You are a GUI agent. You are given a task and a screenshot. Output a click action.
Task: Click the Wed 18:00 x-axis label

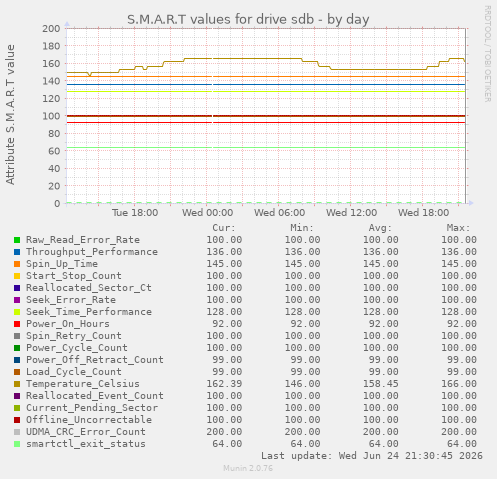pyautogui.click(x=424, y=213)
